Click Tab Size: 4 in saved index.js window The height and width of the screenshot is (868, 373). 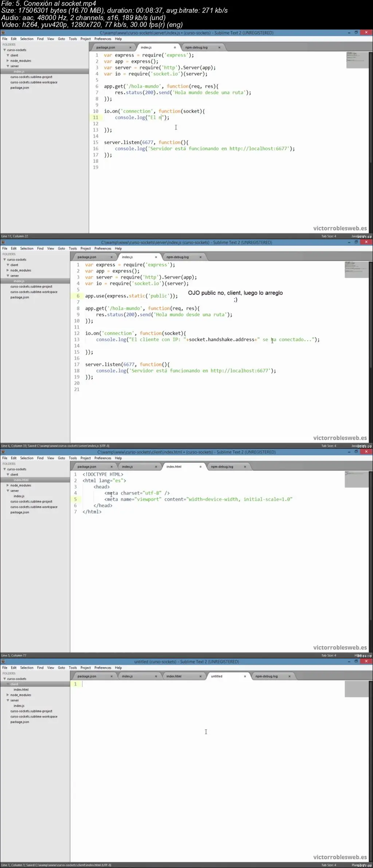[329, 446]
